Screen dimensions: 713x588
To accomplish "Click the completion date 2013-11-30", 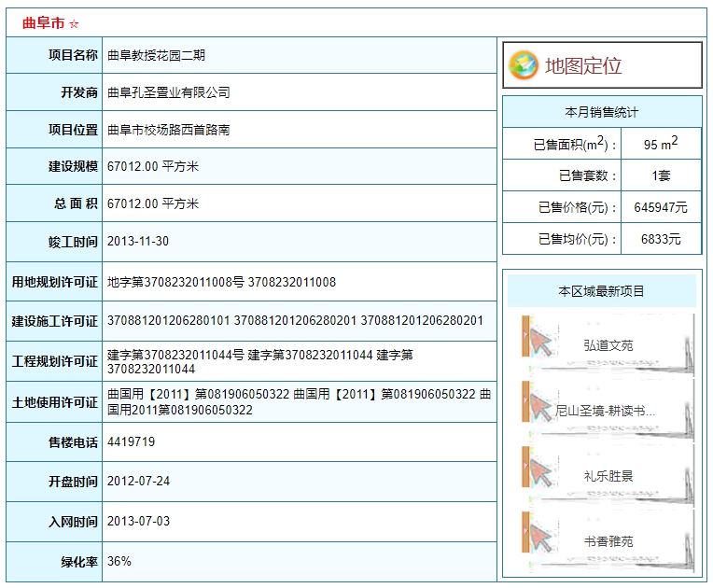I will pos(138,241).
